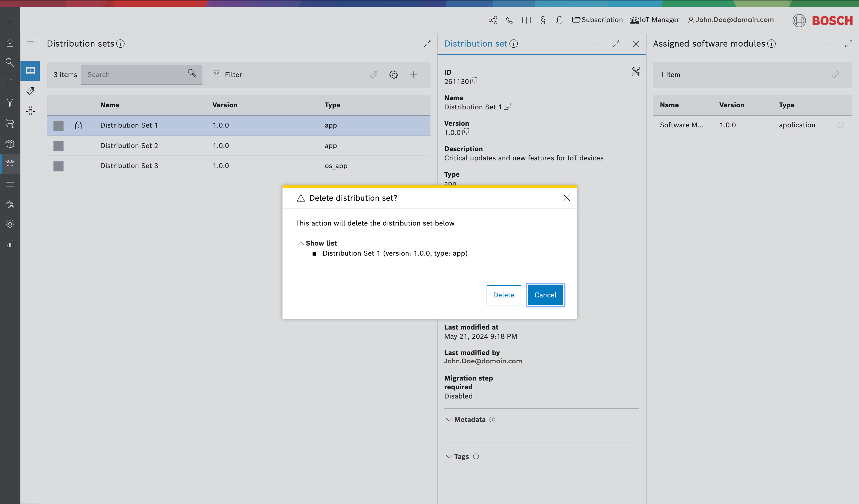The width and height of the screenshot is (859, 504).
Task: Click the Home icon in left sidebar
Action: pos(10,42)
